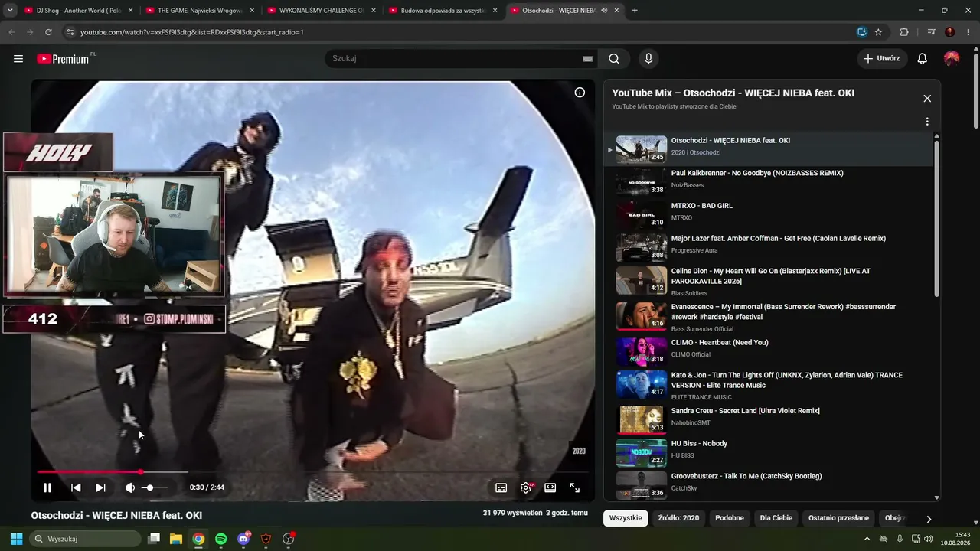This screenshot has width=980, height=551.
Task: Select the Dla Ciebie filter chip
Action: pyautogui.click(x=776, y=518)
